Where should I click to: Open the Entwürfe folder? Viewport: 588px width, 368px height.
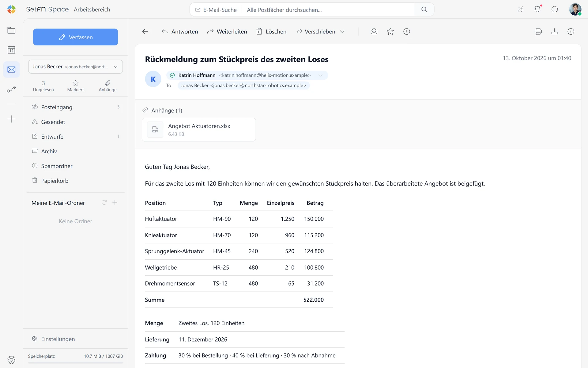[x=75, y=136]
